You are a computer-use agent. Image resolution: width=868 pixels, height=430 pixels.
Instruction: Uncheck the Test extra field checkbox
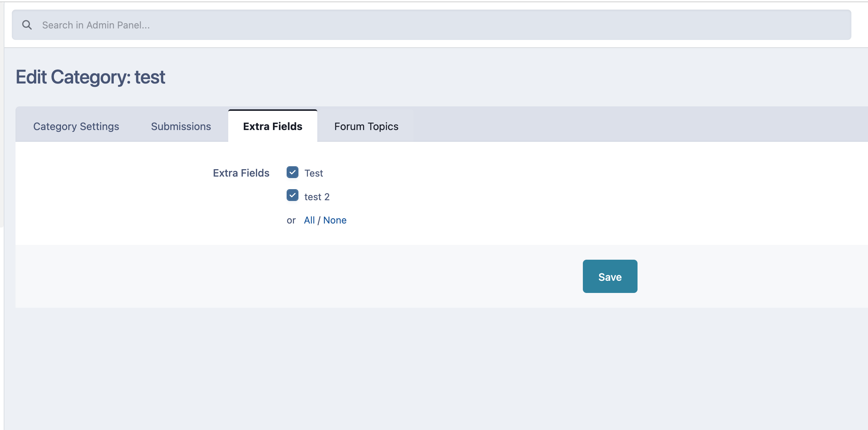click(293, 172)
